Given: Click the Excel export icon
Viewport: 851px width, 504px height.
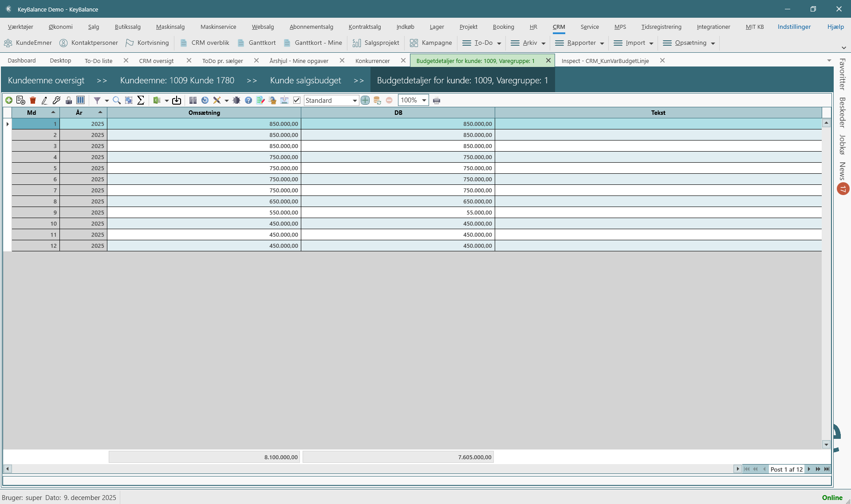Looking at the screenshot, I should pyautogui.click(x=157, y=101).
